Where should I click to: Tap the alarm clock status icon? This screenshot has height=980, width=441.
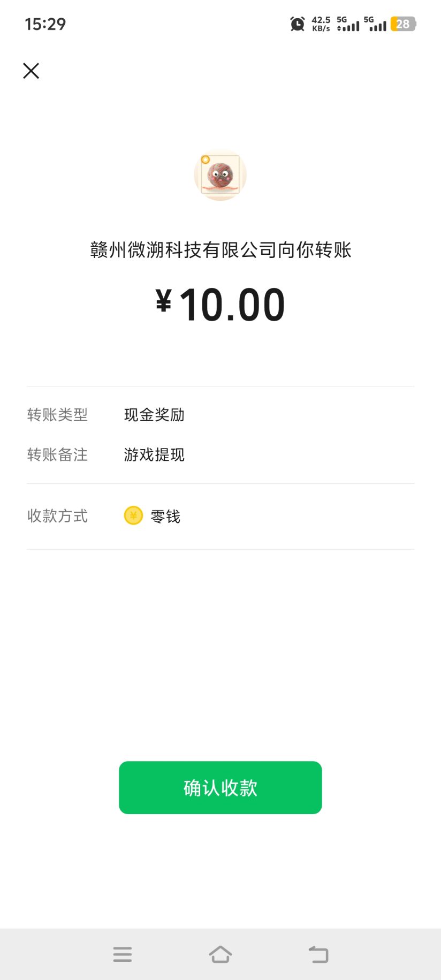click(x=298, y=24)
